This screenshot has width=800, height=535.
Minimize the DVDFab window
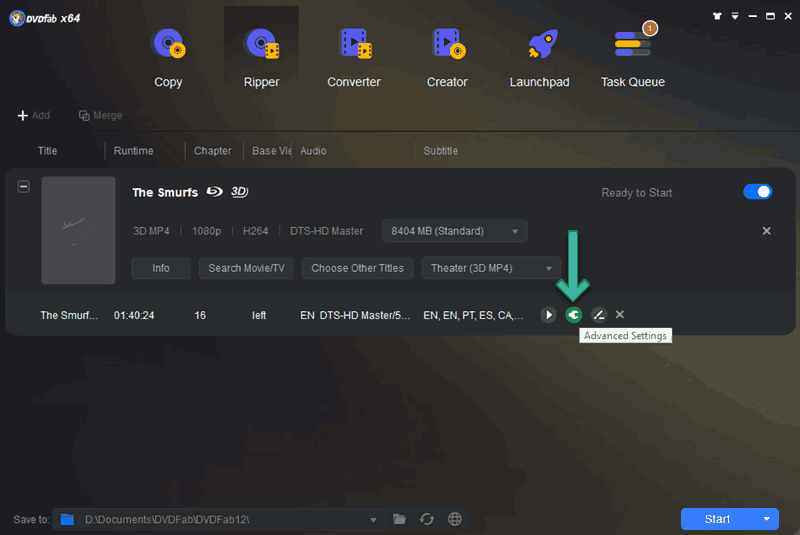[752, 16]
